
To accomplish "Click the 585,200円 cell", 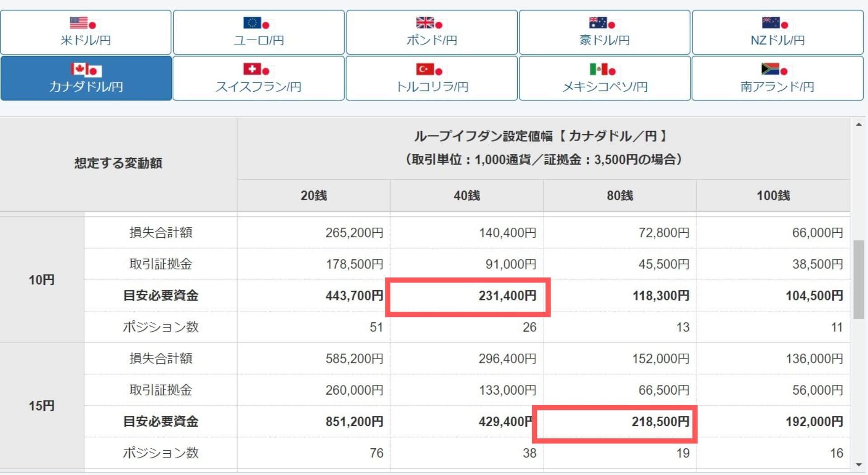I will 314,358.
